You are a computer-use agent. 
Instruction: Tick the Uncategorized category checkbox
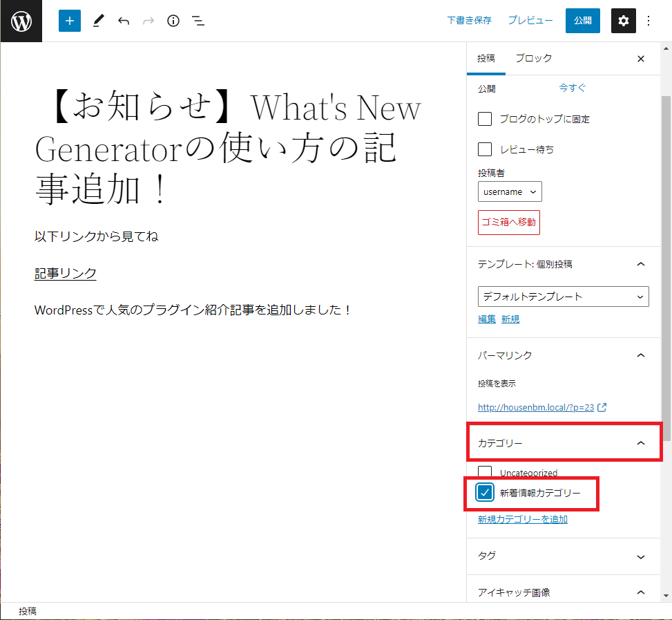(x=485, y=471)
